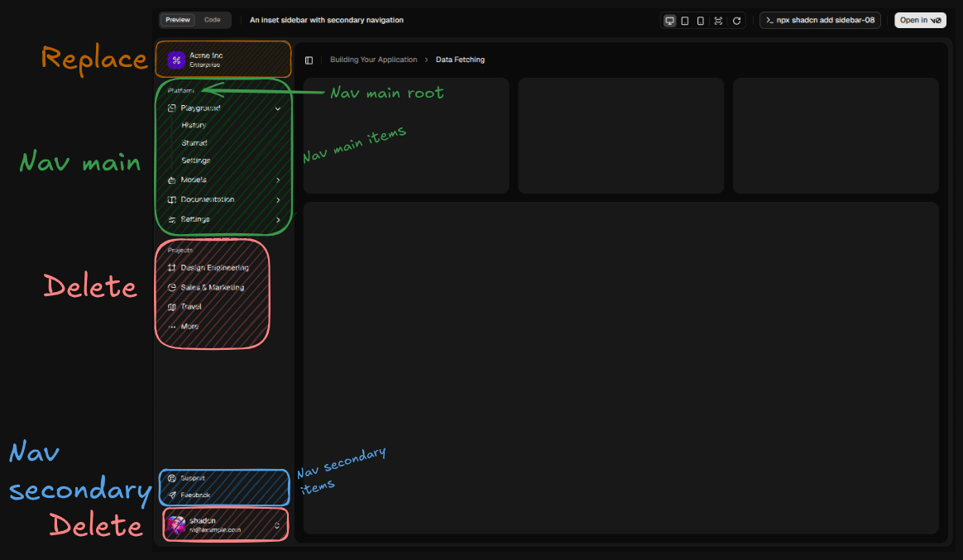Switch preview to mobile viewport

tap(701, 21)
